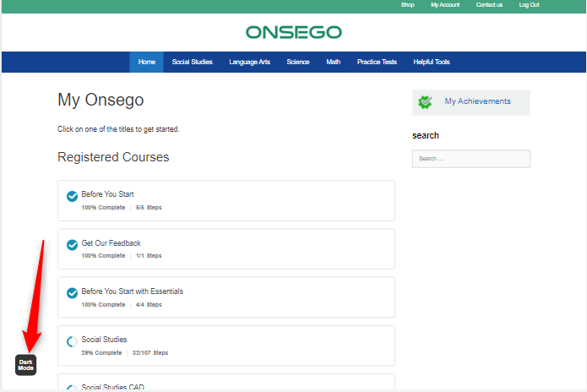The width and height of the screenshot is (587, 392).
Task: Open the Home tab in navigation bar
Action: pyautogui.click(x=146, y=63)
